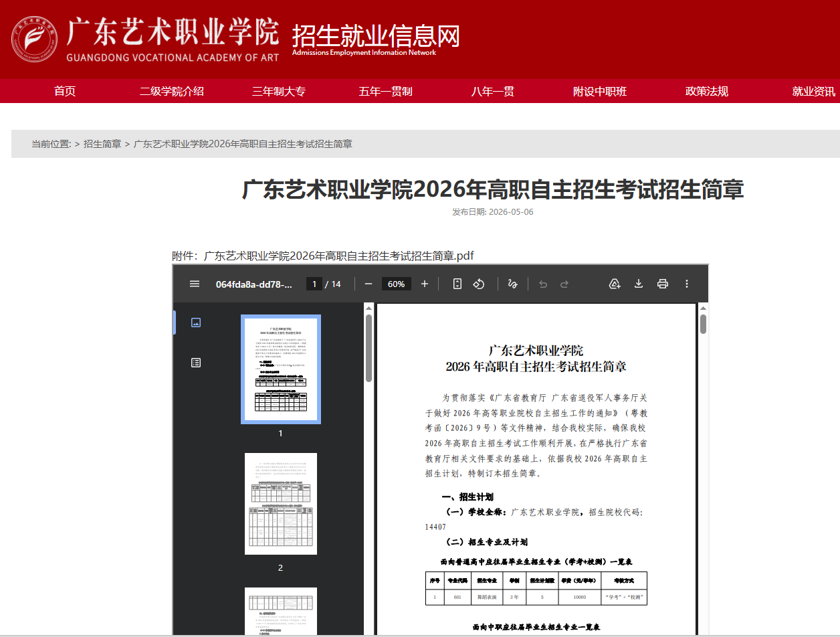The width and height of the screenshot is (840, 637).
Task: Click the redo arrow in PDF toolbar
Action: 564,284
